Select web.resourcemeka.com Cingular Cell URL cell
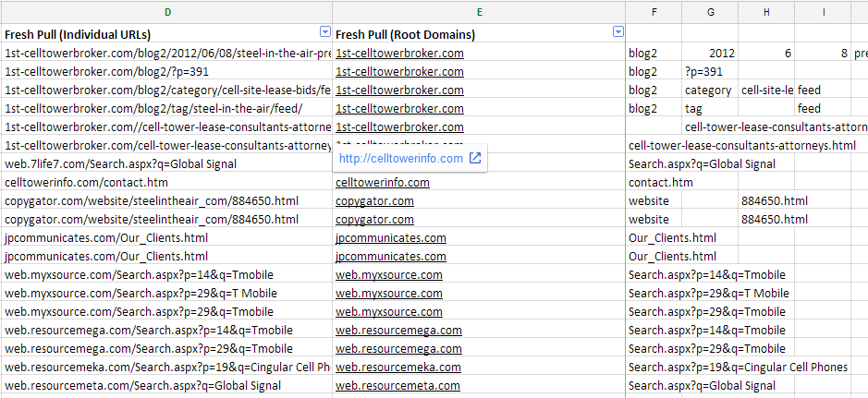The height and width of the screenshot is (398, 868). click(x=167, y=367)
